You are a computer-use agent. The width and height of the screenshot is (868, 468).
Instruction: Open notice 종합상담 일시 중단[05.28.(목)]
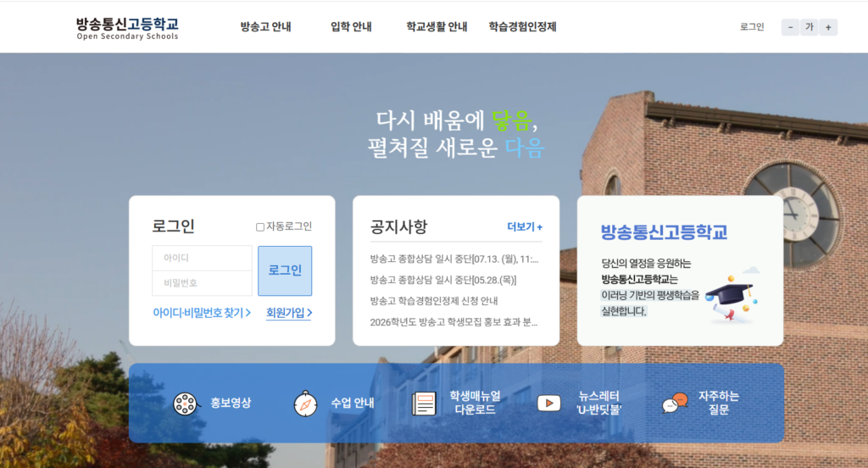pyautogui.click(x=442, y=280)
